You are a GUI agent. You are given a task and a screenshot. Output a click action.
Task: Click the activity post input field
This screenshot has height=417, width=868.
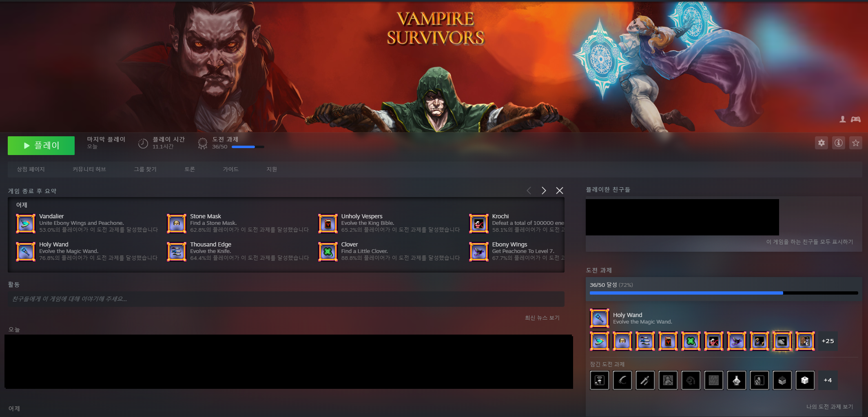tap(286, 299)
